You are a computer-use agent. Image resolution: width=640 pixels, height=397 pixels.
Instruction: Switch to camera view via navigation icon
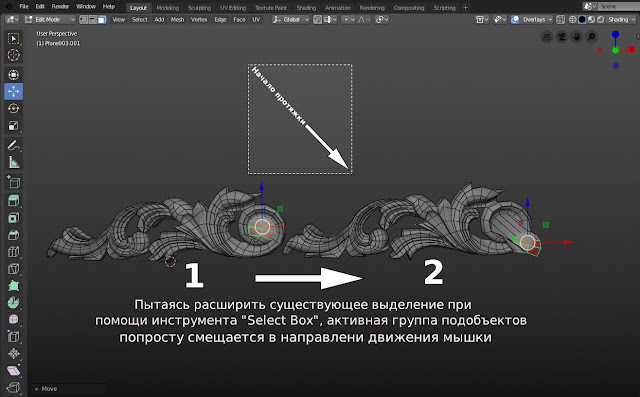[562, 37]
